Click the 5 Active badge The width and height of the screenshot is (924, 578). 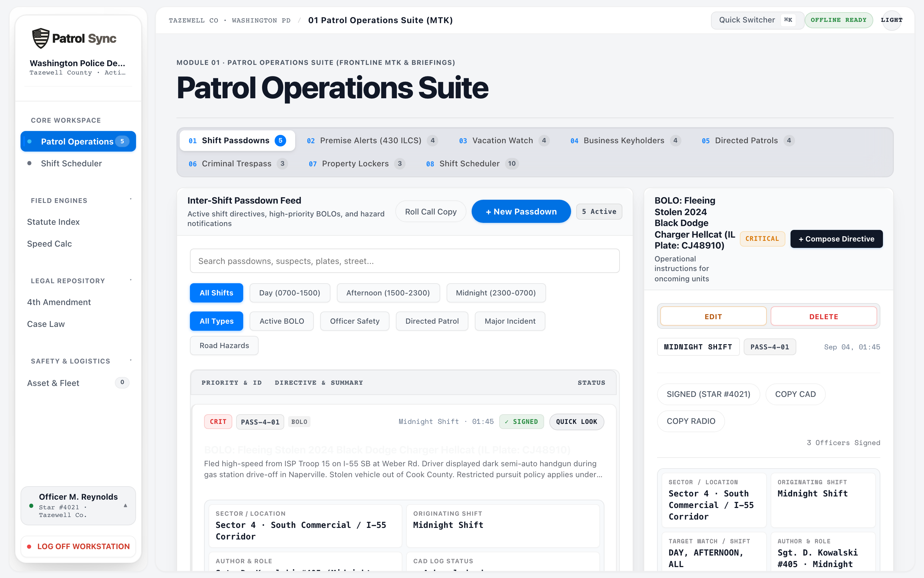tap(599, 211)
